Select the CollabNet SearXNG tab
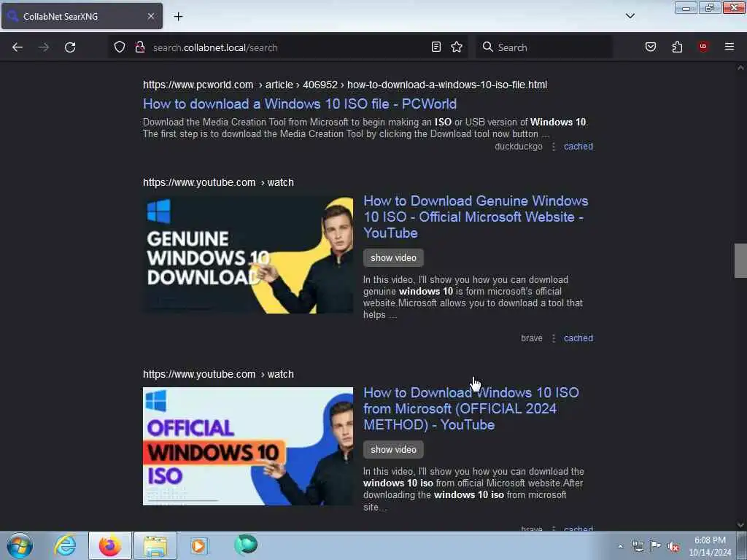This screenshot has height=560, width=747. (x=82, y=16)
